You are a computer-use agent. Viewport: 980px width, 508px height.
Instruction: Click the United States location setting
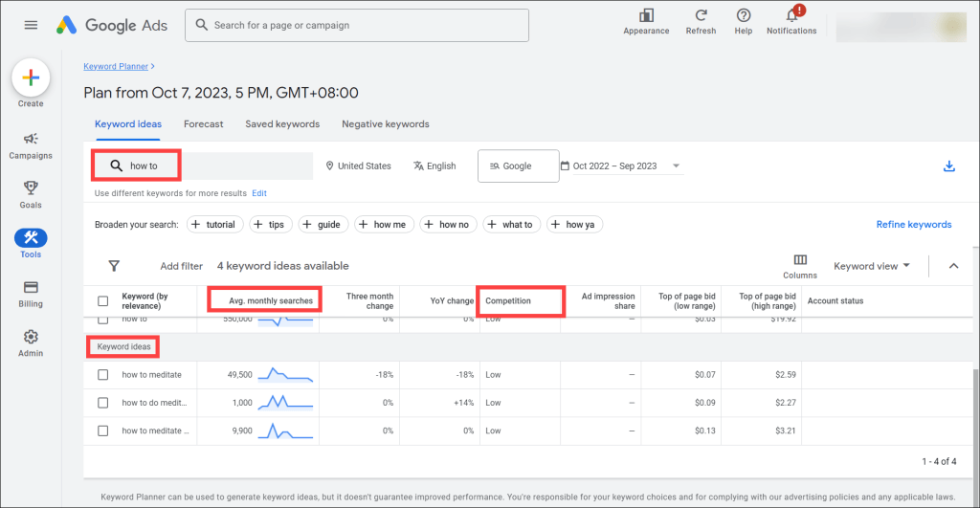358,166
